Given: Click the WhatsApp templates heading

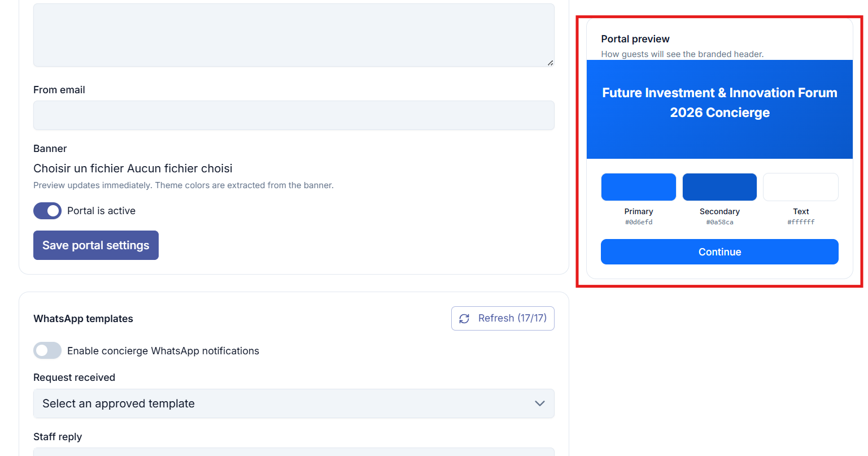Looking at the screenshot, I should tap(83, 319).
